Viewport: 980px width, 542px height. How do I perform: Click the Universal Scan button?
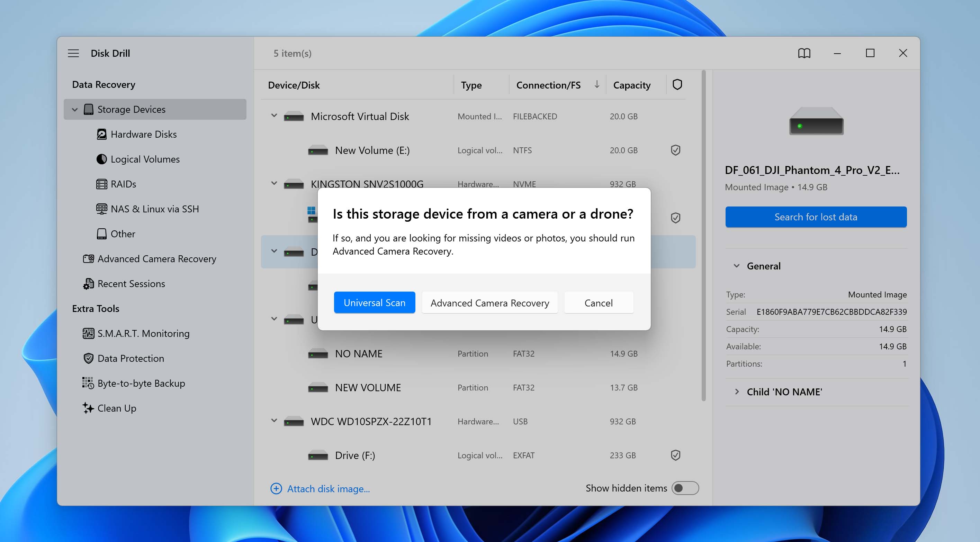coord(374,303)
